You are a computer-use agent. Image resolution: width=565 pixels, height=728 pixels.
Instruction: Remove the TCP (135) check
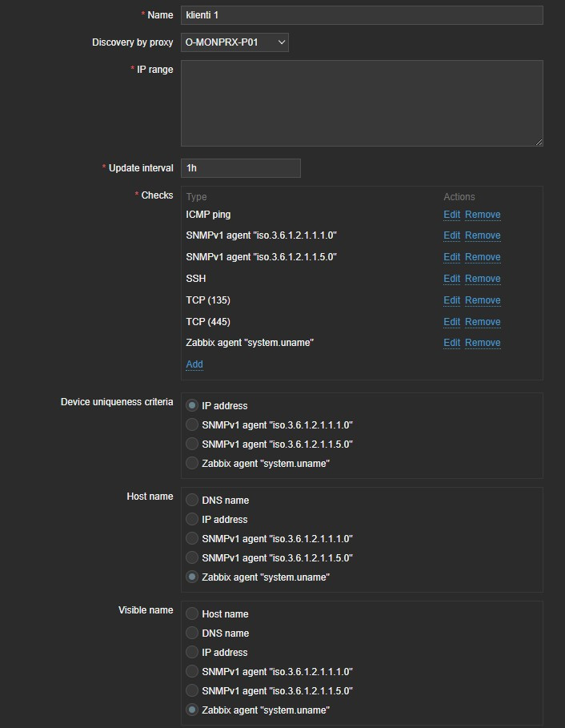pyautogui.click(x=483, y=300)
